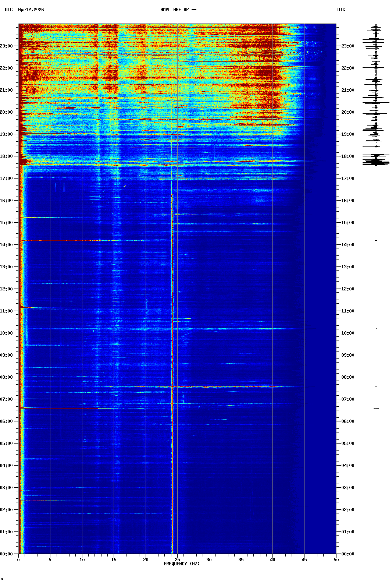Click the AMPL HHE HP title text
392x583 pixels.
coord(178,10)
